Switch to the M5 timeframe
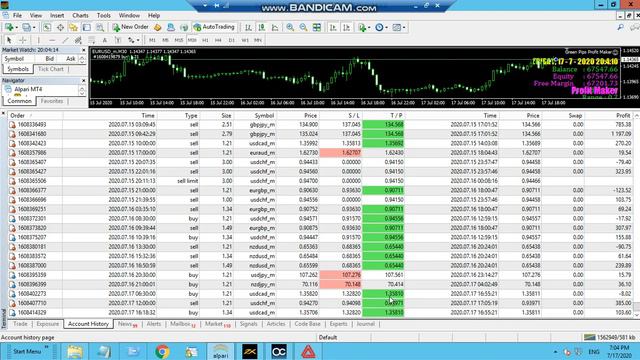This screenshot has height=360, width=640. pos(165,40)
